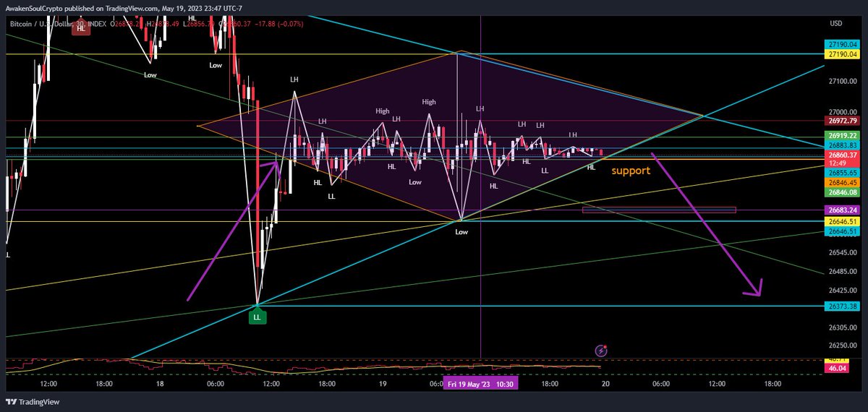The height and width of the screenshot is (412, 868).
Task: Click the 26250.00 price axis tick
Action: pos(842,345)
